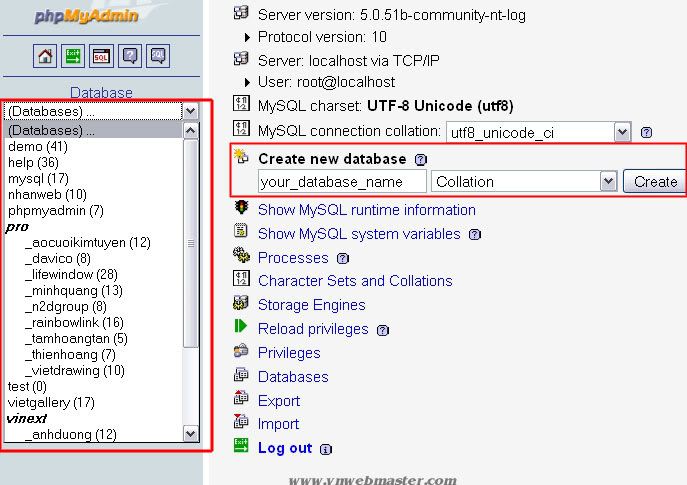Open phpMyAdmin documentation question-mark icon
Screen dimensions: 687x485
click(130, 56)
